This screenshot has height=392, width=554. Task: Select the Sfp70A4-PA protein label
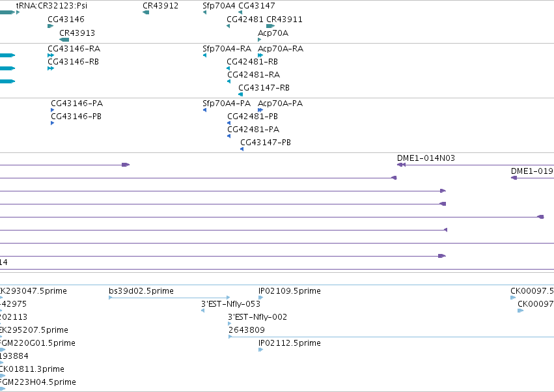click(x=227, y=104)
